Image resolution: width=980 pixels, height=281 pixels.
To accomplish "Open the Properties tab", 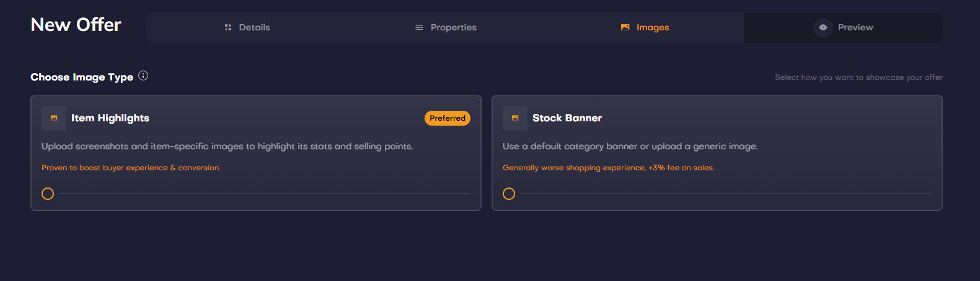I will [453, 27].
